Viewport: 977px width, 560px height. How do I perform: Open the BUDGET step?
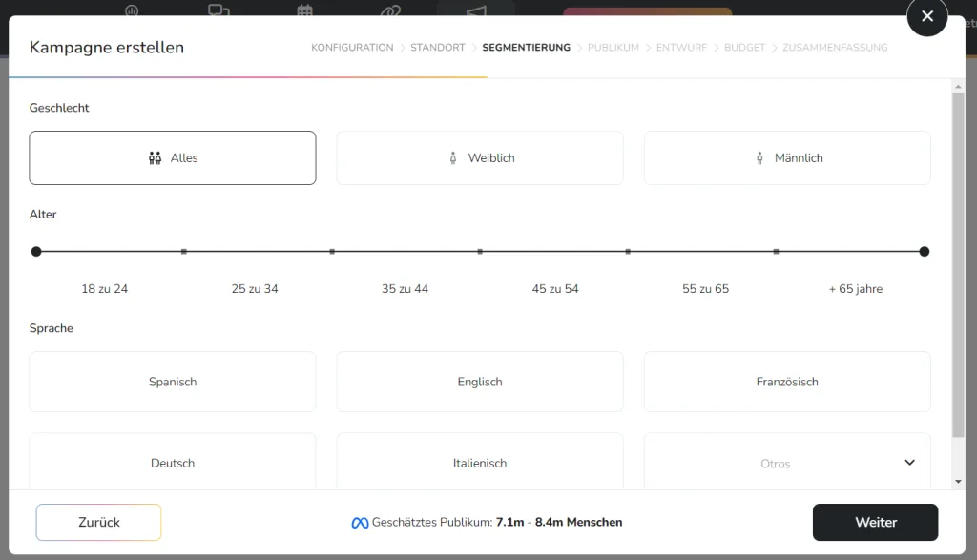pos(744,47)
